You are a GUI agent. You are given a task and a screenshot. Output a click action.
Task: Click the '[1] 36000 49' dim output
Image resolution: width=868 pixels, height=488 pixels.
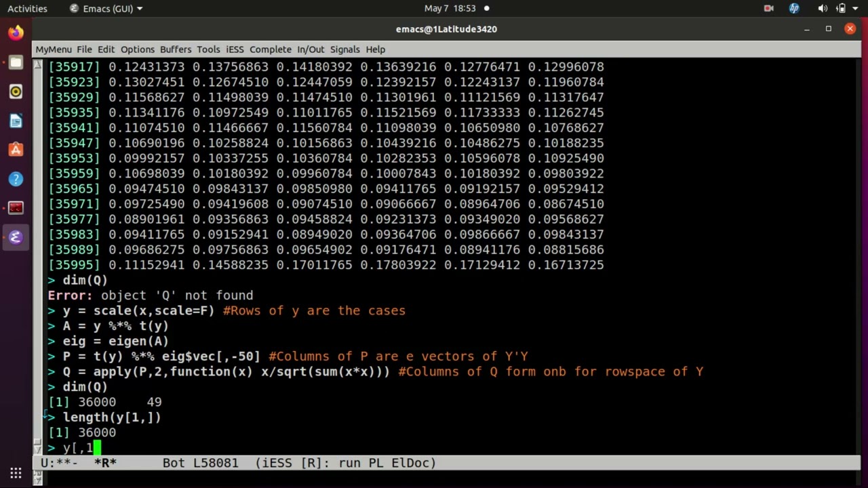click(x=104, y=402)
